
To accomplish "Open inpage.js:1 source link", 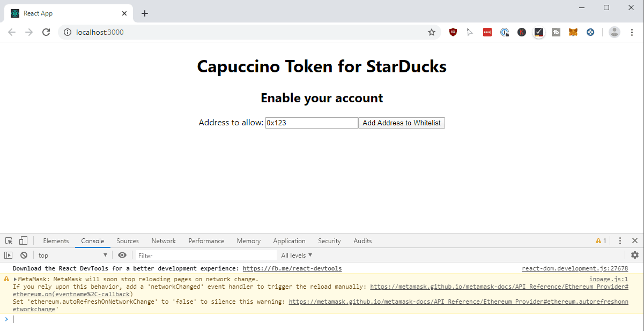I will [x=609, y=279].
